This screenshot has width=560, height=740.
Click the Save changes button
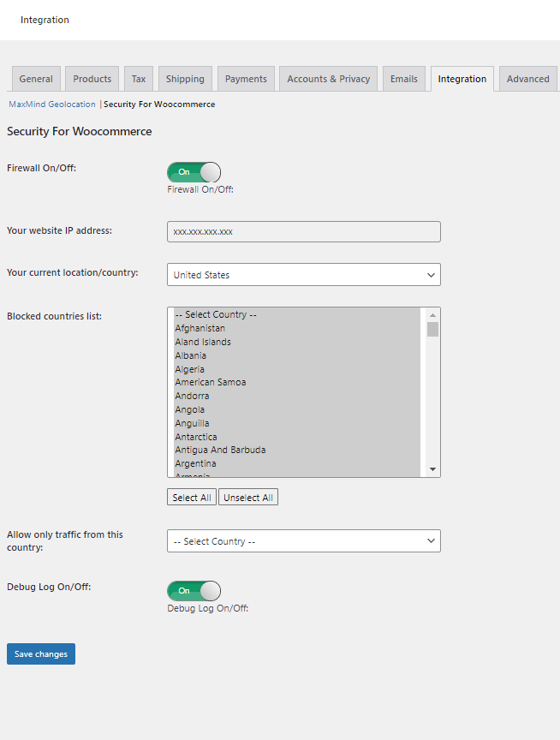click(40, 653)
